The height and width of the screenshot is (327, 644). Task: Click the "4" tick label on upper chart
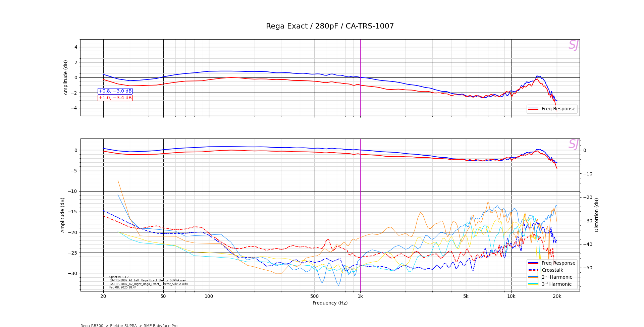(x=76, y=47)
